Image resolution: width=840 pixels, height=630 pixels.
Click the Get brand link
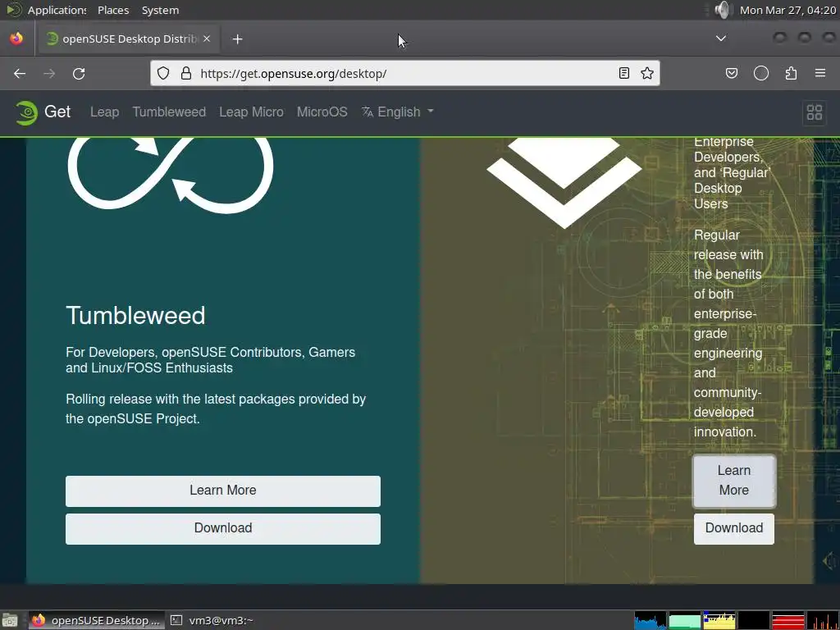[57, 112]
